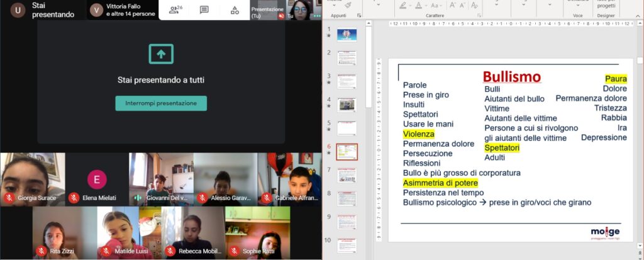Click muted mic icon on Presentazione (Tu) tile
Screen dimensions: 644x260
280,16
